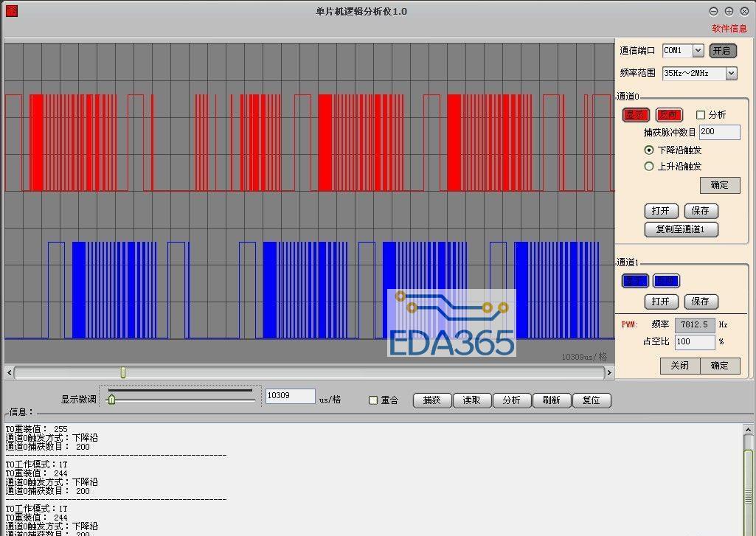The height and width of the screenshot is (536, 756).
Task: Click 打开 in the channel 0 panel
Action: [661, 211]
